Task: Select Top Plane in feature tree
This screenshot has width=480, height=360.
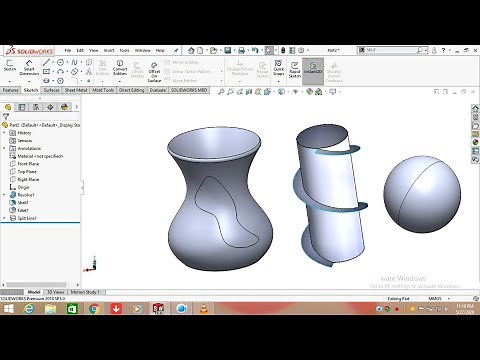Action: point(27,171)
